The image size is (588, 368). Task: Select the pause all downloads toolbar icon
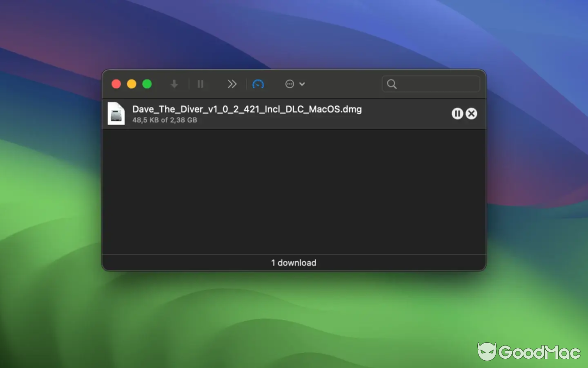[201, 84]
